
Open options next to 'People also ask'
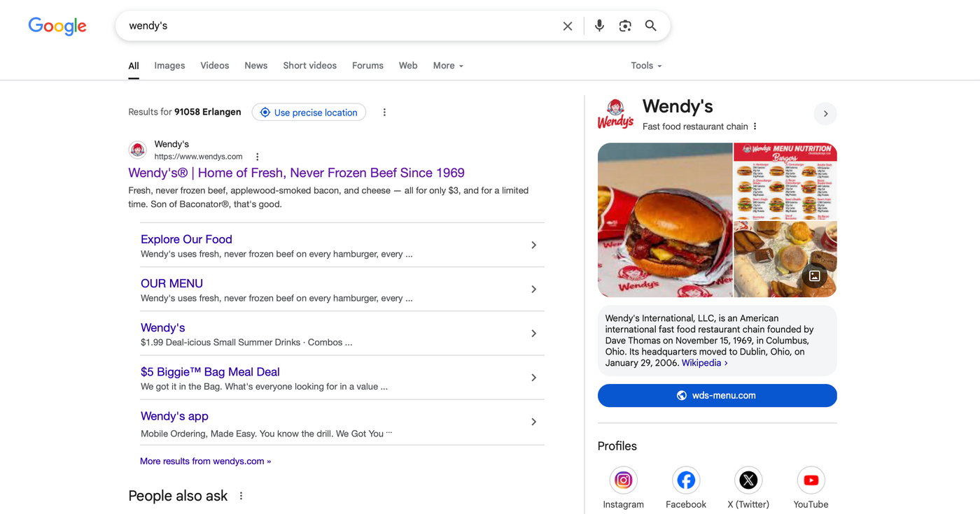(x=241, y=496)
